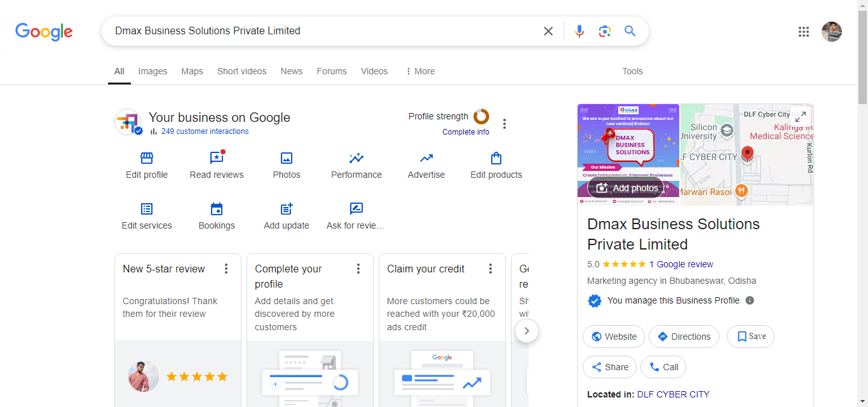Open options on Claim your credit card
This screenshot has width=868, height=407.
pyautogui.click(x=491, y=269)
